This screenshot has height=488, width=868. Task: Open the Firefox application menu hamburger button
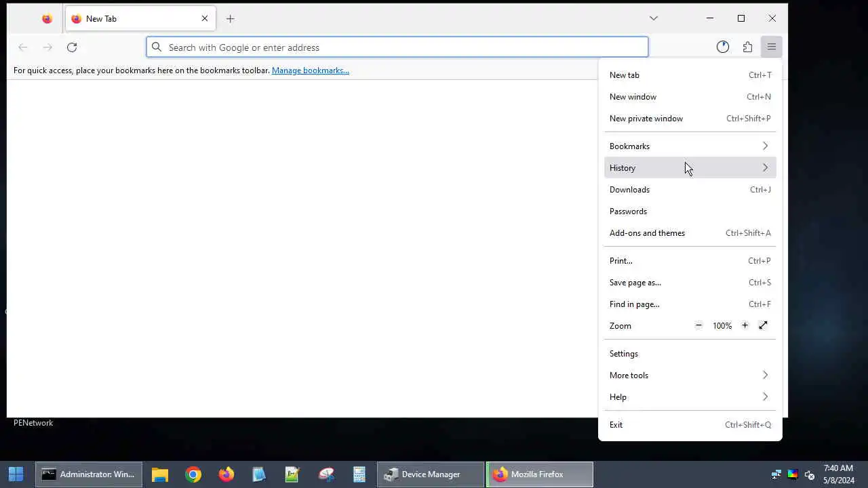772,47
